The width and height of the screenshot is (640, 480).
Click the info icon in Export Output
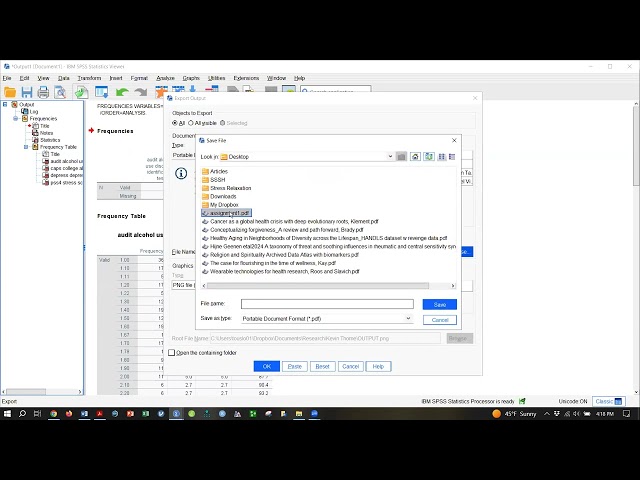pyautogui.click(x=181, y=173)
